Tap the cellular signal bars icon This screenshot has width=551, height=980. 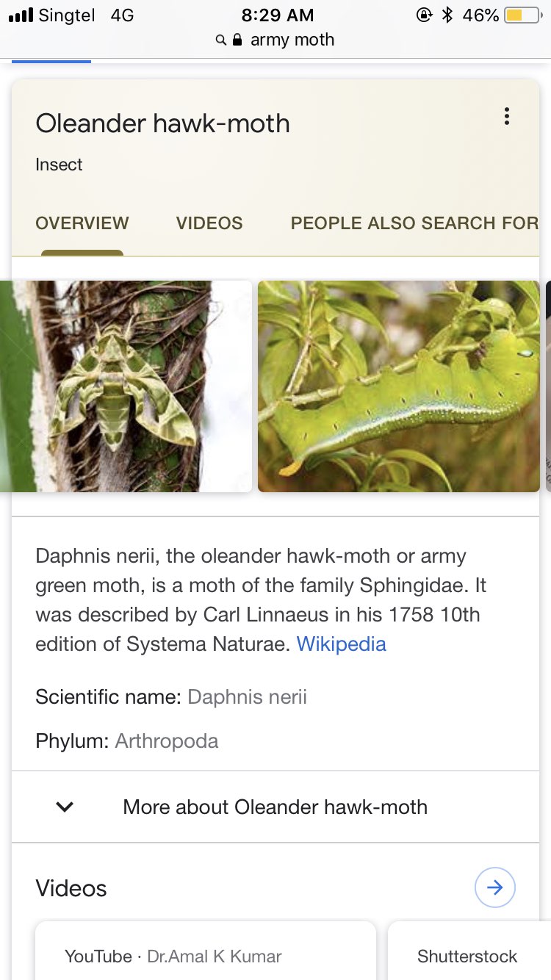pos(21,15)
